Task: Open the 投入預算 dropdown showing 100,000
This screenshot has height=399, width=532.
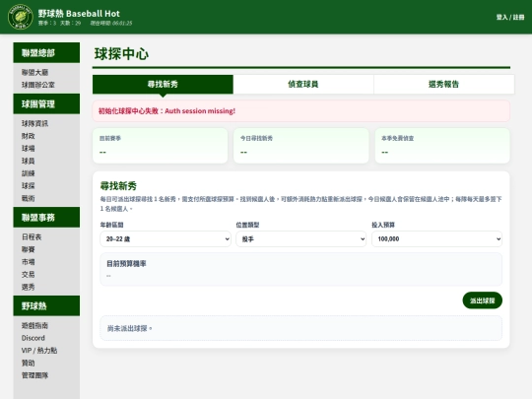Action: tap(436, 239)
